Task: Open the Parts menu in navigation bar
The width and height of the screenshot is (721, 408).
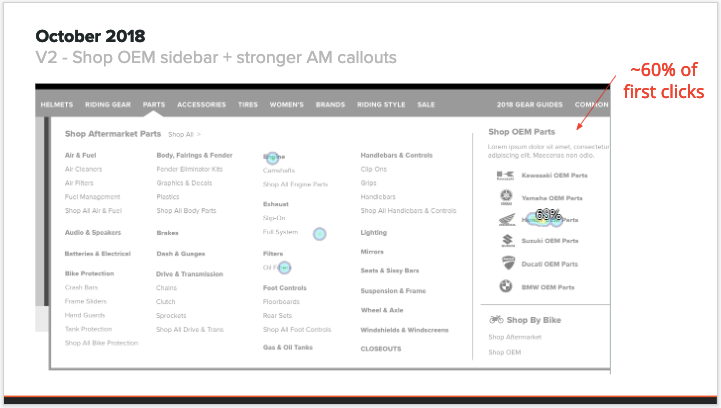Action: (154, 104)
